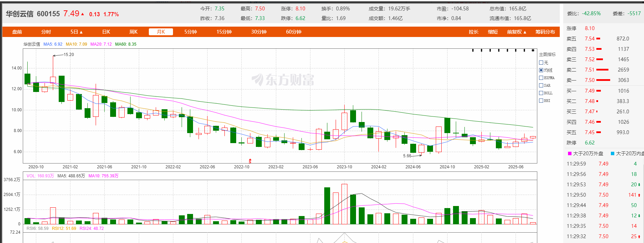Click the 15.20 high price annotation
Viewport: 644px width, 243px height.
(x=69, y=55)
